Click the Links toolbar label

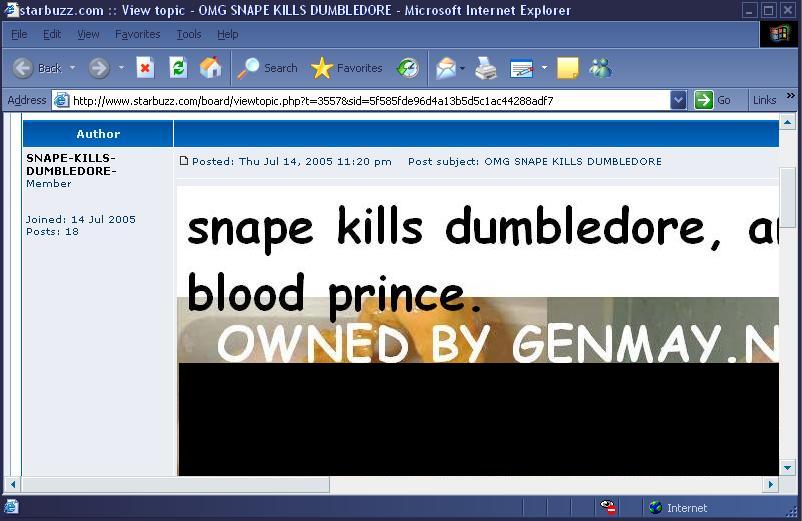(x=764, y=100)
